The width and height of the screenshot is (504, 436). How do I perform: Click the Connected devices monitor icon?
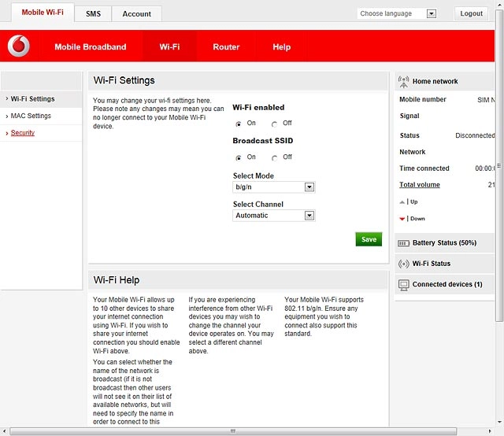click(403, 285)
